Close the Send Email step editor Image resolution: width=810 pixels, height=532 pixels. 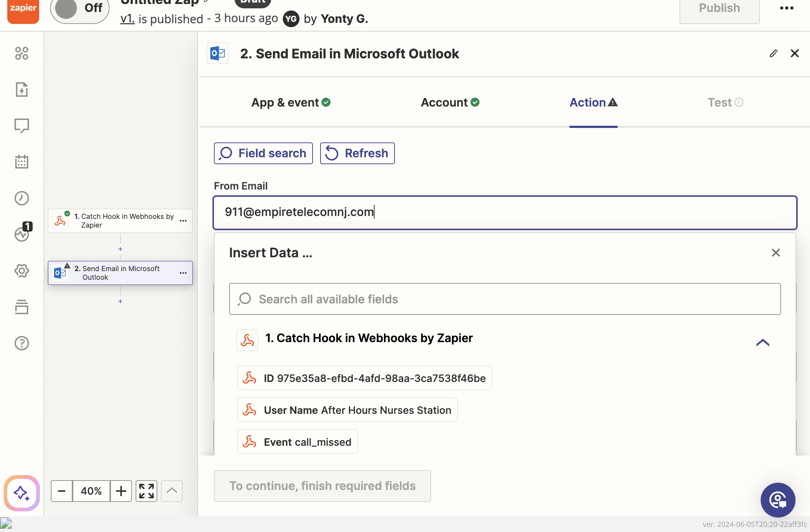tap(794, 54)
